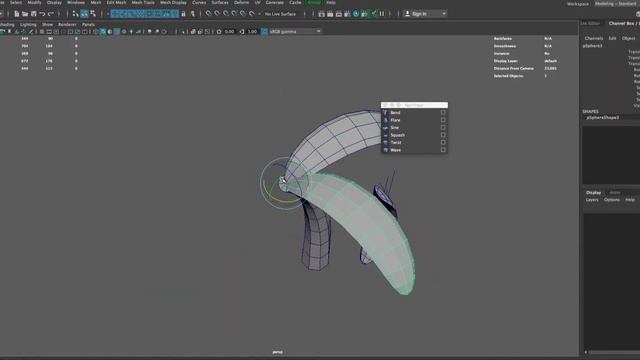Open the sRGB gamma color space dropdown
The image size is (640, 360).
(295, 31)
